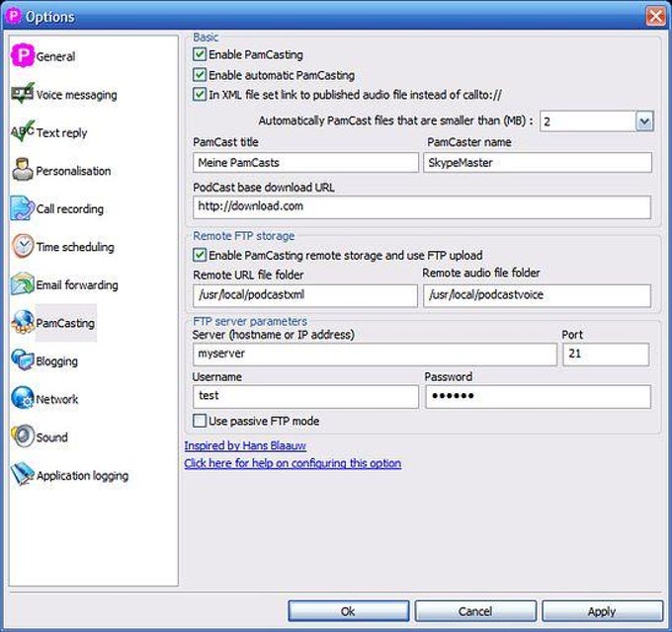Select the Personalisation label
This screenshot has height=632, width=672.
coord(73,171)
